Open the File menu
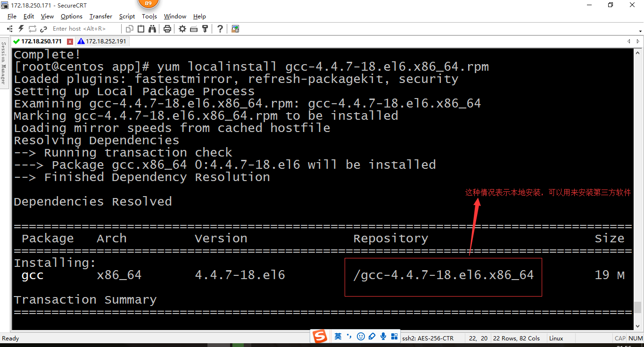Viewport: 644px width, 347px height. [12, 17]
